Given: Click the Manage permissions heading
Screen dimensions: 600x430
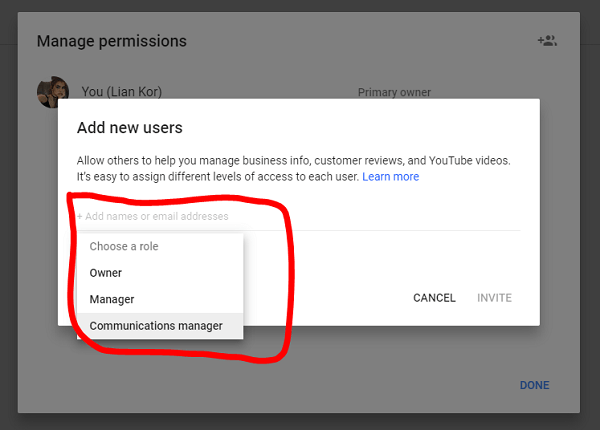Looking at the screenshot, I should point(112,41).
